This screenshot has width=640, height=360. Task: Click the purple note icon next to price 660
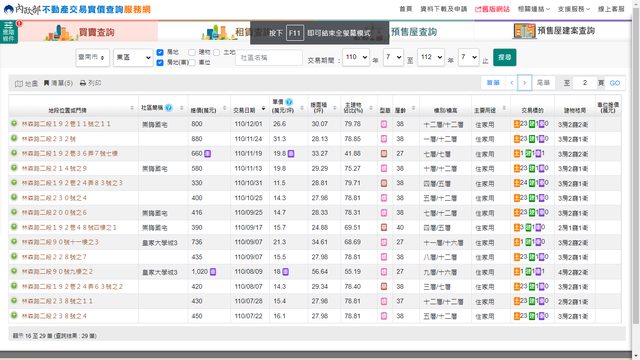(207, 153)
